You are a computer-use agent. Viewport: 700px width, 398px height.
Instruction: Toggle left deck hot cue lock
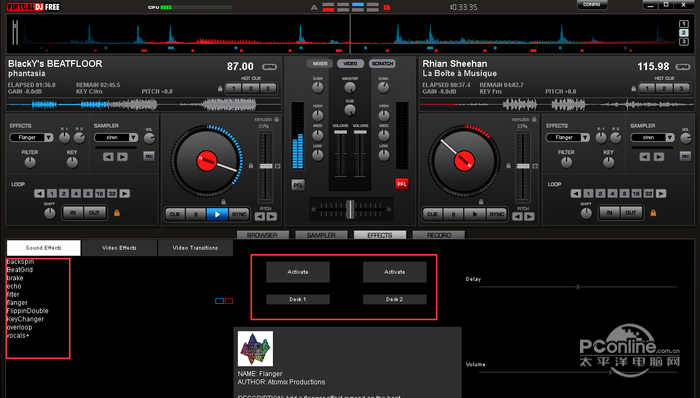tap(220, 88)
